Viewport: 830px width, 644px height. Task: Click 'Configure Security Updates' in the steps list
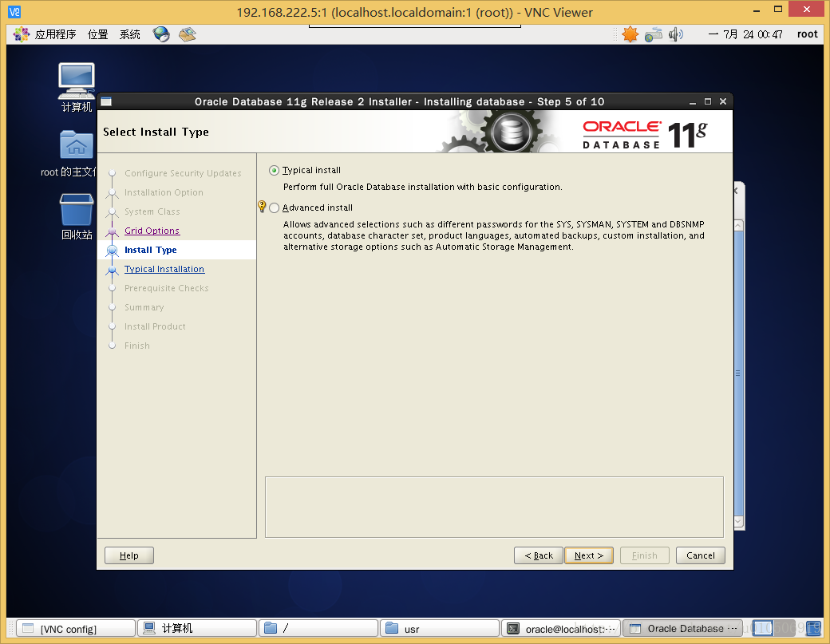[x=183, y=173]
